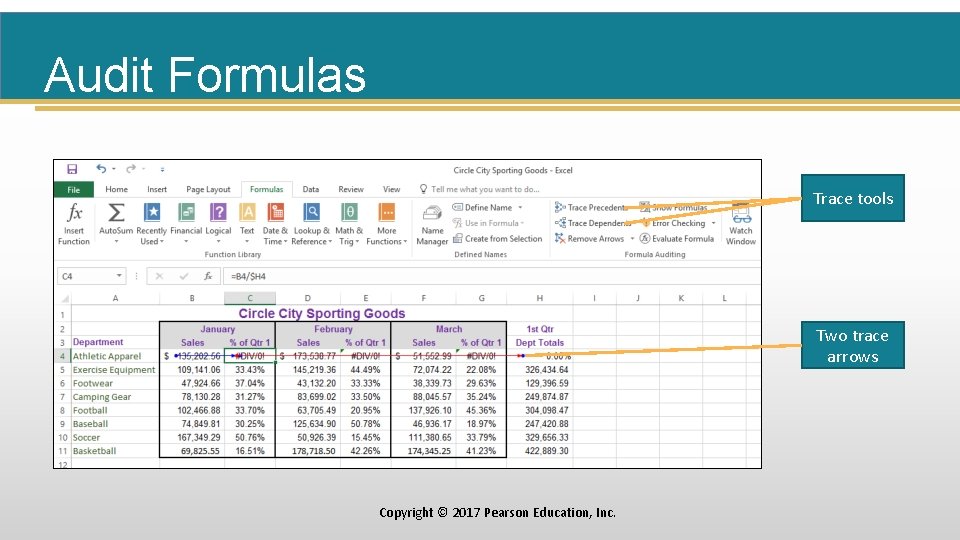
Task: Open Customize Quick Access Toolbar dropdown
Action: (x=162, y=169)
